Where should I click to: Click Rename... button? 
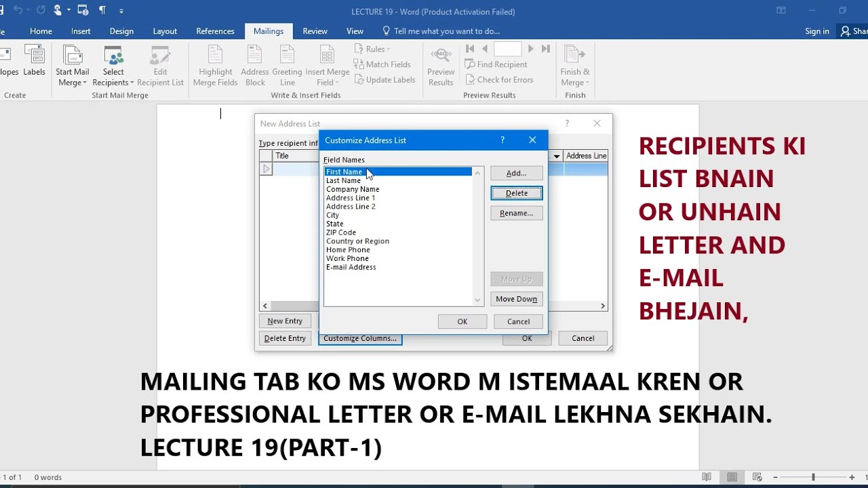click(516, 213)
